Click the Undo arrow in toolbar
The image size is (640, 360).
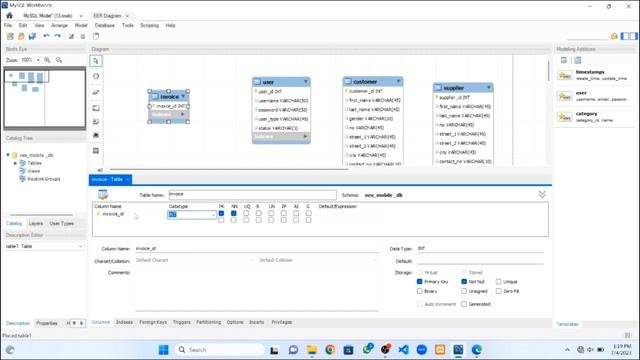pos(46,36)
